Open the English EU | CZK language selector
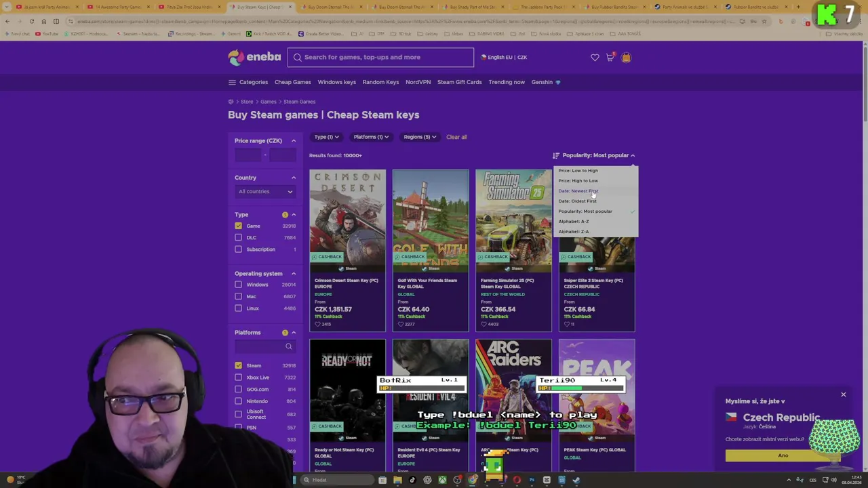Image resolution: width=868 pixels, height=488 pixels. 504,58
